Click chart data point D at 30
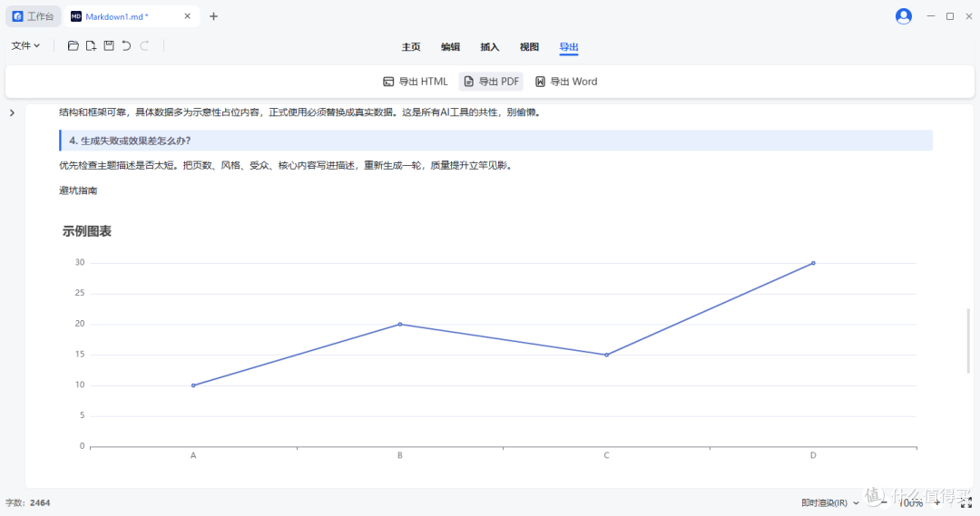This screenshot has width=980, height=516. pos(813,263)
